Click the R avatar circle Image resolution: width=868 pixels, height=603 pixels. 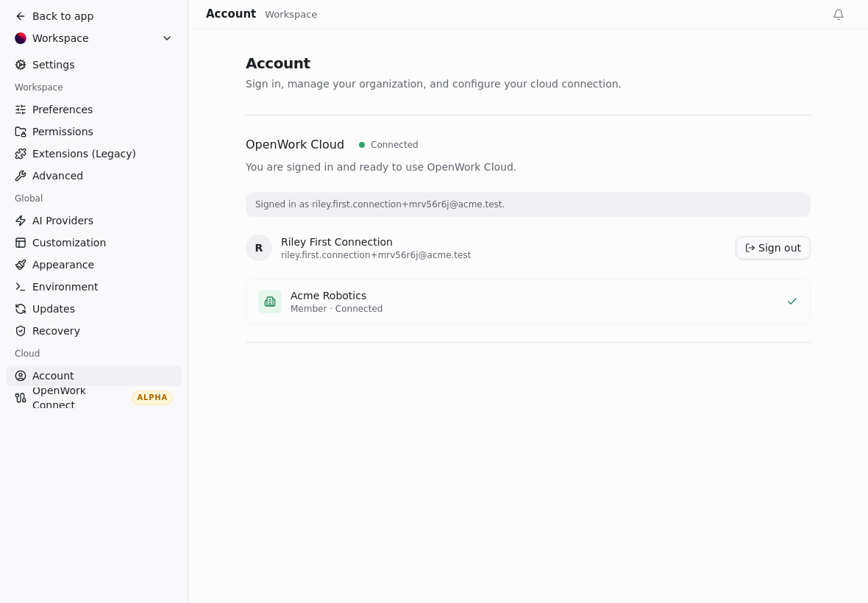[259, 248]
